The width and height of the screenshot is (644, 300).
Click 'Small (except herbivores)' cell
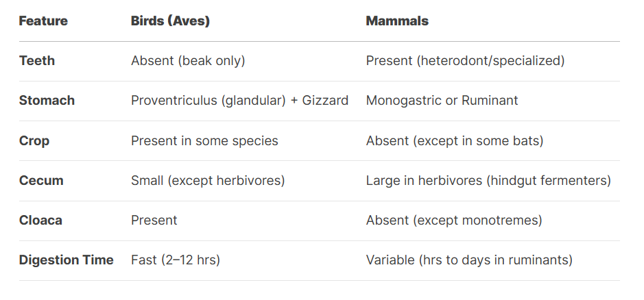207,181
